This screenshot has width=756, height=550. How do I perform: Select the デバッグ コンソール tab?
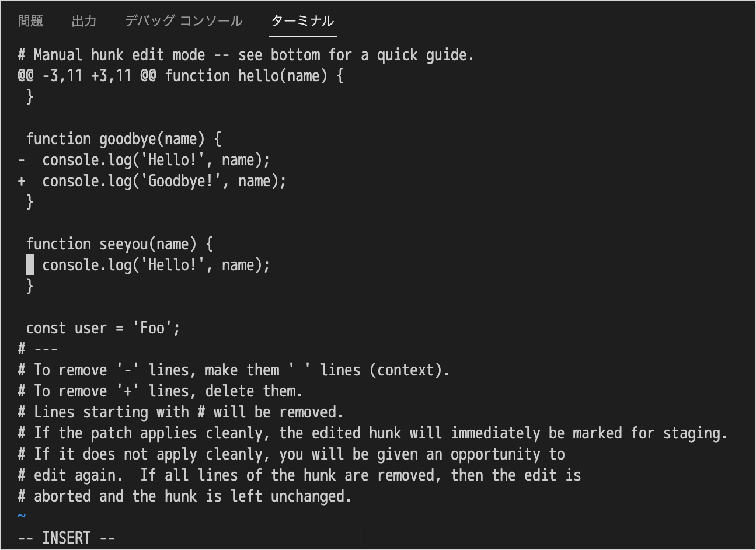[x=183, y=21]
